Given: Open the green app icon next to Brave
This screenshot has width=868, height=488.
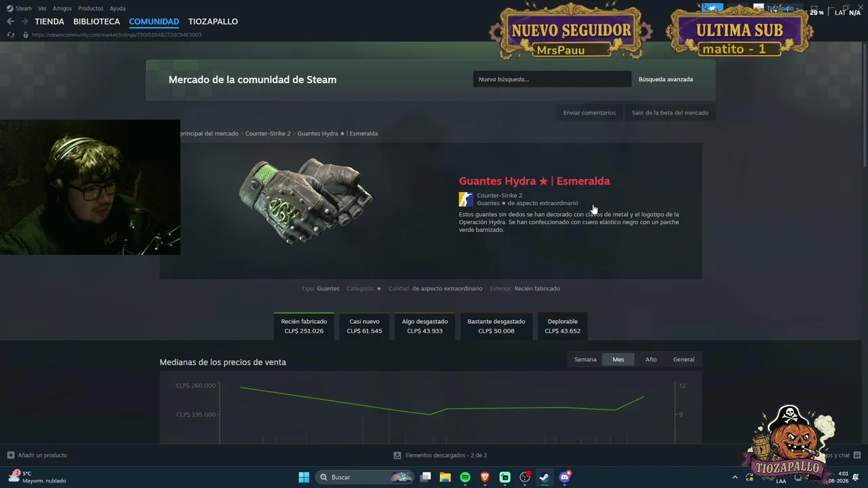Looking at the screenshot, I should pos(505,477).
